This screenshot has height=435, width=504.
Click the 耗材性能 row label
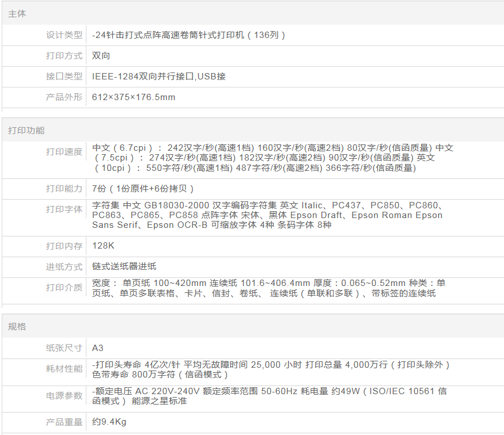(x=64, y=369)
